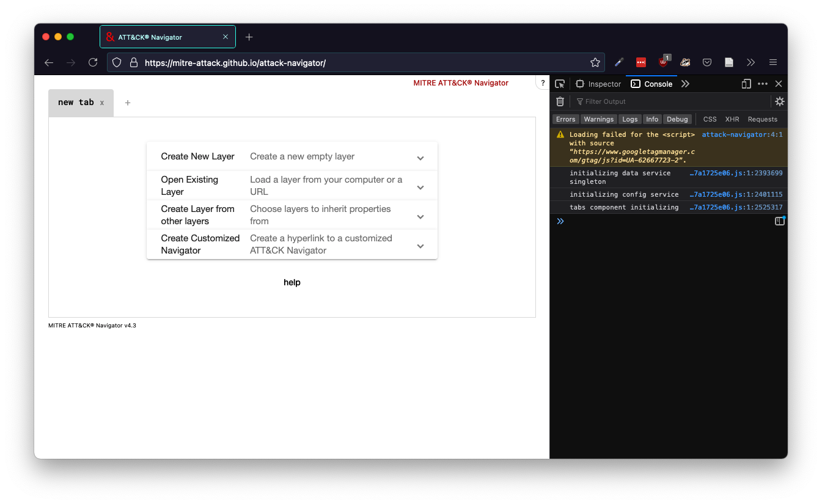This screenshot has width=822, height=504.
Task: Toggle the Errors filter in console
Action: pos(565,119)
